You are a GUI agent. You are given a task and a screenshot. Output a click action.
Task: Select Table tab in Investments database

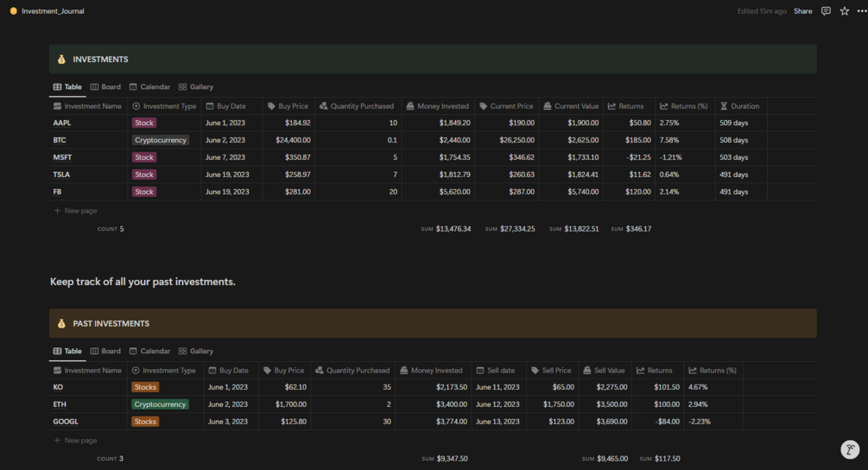67,87
